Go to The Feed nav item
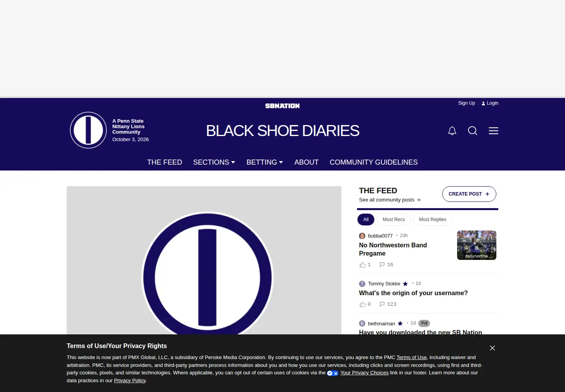Screen dimensions: 565x392 pos(164,162)
